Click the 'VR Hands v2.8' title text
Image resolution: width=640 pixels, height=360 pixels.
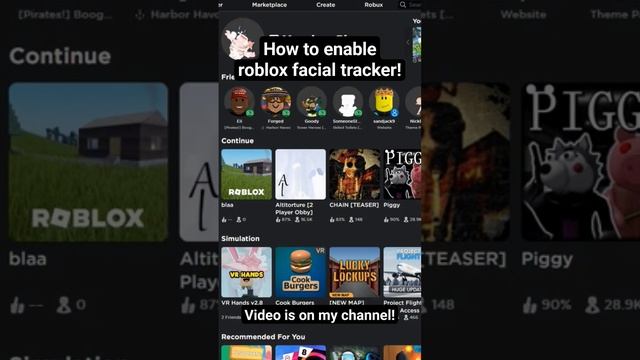tap(242, 303)
